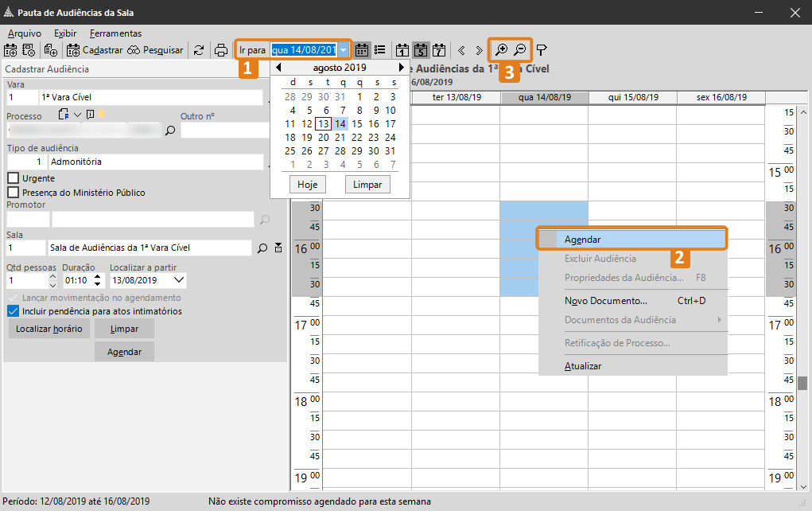
Task: Click the schedule vertical scrollbar thumb
Action: click(802, 383)
